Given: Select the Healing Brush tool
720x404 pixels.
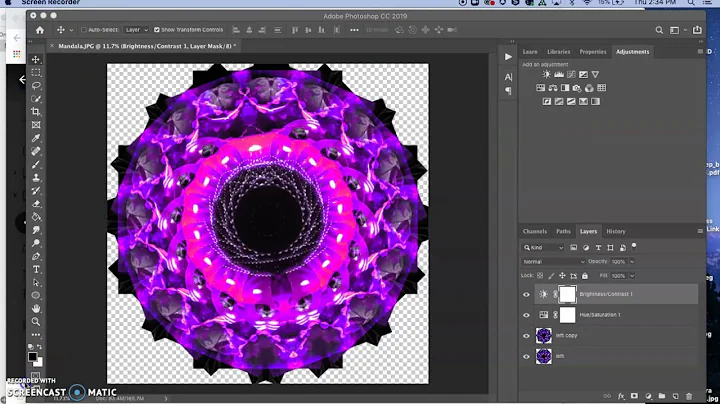Looking at the screenshot, I should click(36, 151).
